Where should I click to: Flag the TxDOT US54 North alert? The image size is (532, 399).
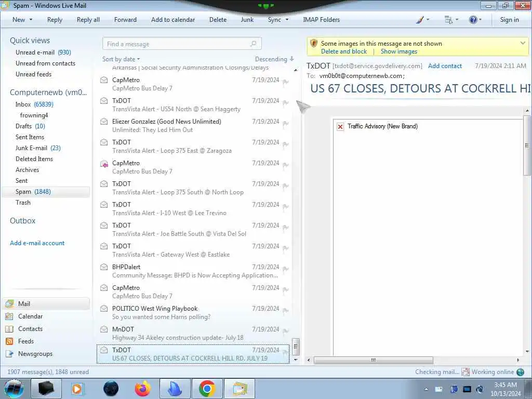click(286, 103)
